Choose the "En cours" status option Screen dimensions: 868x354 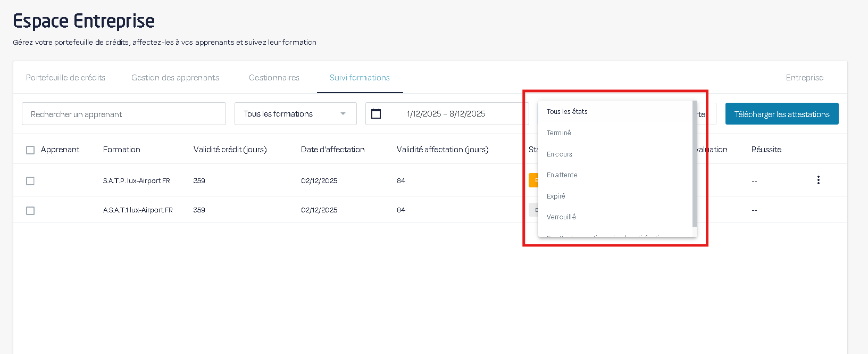pos(560,154)
